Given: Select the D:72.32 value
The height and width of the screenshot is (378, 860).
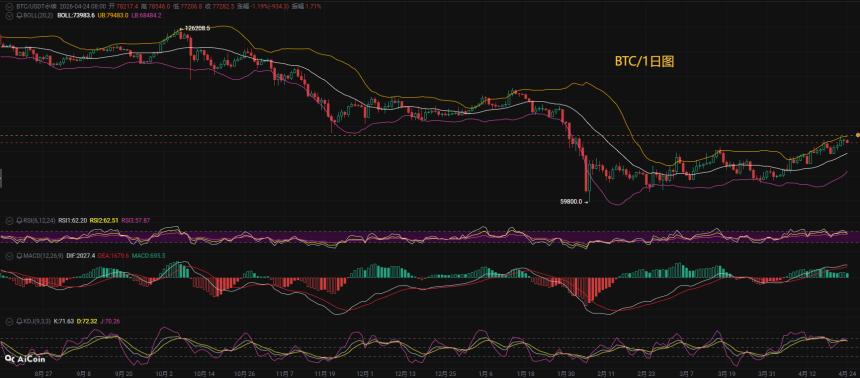Looking at the screenshot, I should (x=87, y=320).
